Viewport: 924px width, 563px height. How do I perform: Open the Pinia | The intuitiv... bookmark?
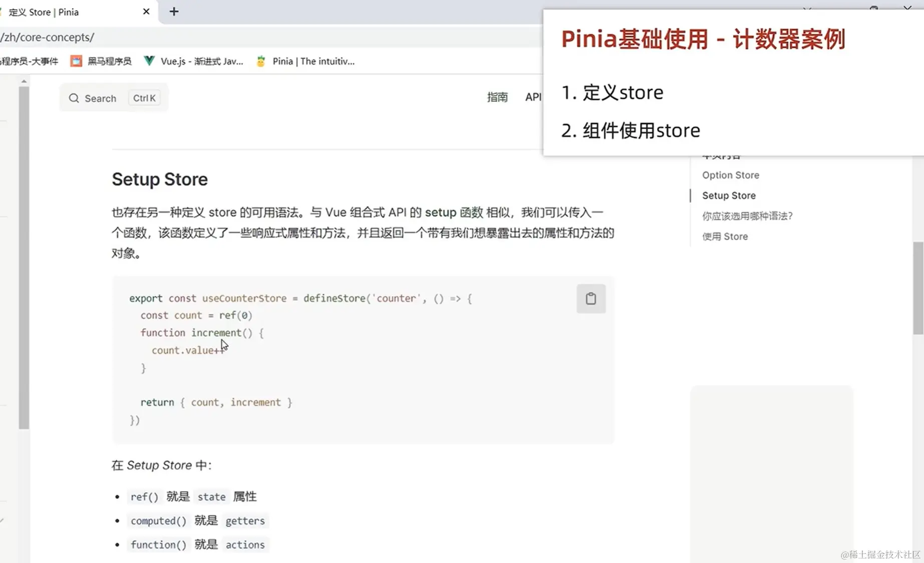305,61
